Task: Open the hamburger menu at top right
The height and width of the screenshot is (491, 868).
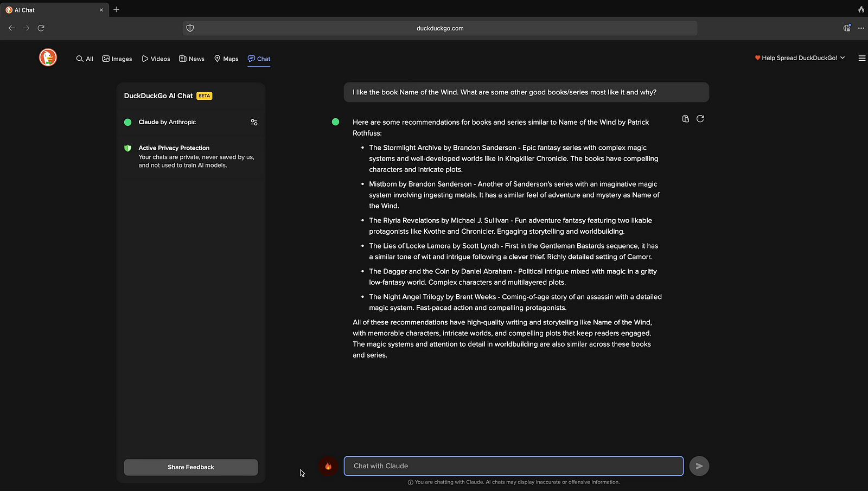Action: [x=861, y=58]
